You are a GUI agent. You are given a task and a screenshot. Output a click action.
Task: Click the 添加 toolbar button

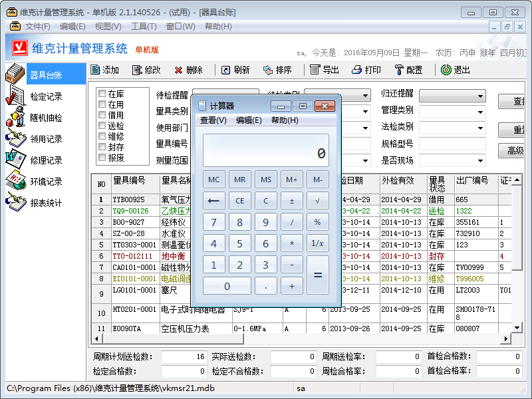point(104,70)
